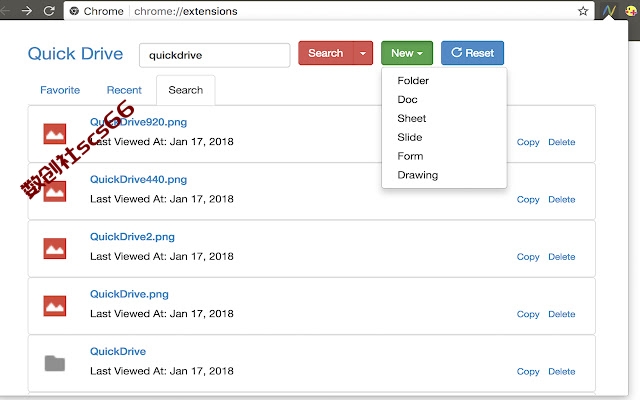The height and width of the screenshot is (400, 640).
Task: Open QuickDrive.png file link
Action: point(129,294)
